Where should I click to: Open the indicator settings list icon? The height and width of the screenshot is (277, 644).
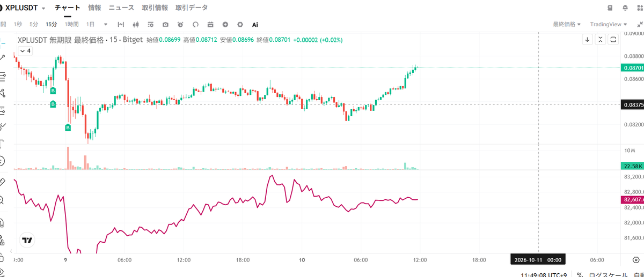(150, 25)
